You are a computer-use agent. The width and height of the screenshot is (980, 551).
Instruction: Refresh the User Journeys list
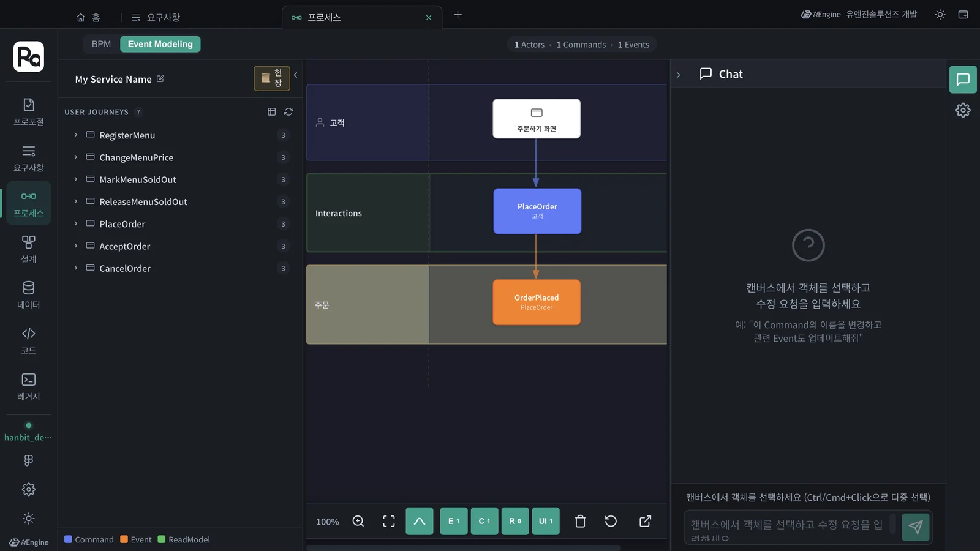click(x=288, y=111)
